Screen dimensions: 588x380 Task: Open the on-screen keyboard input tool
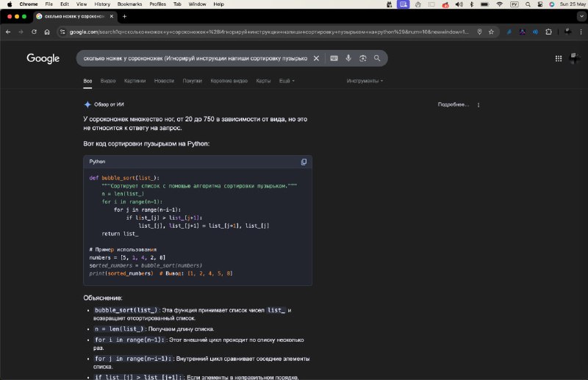(334, 58)
